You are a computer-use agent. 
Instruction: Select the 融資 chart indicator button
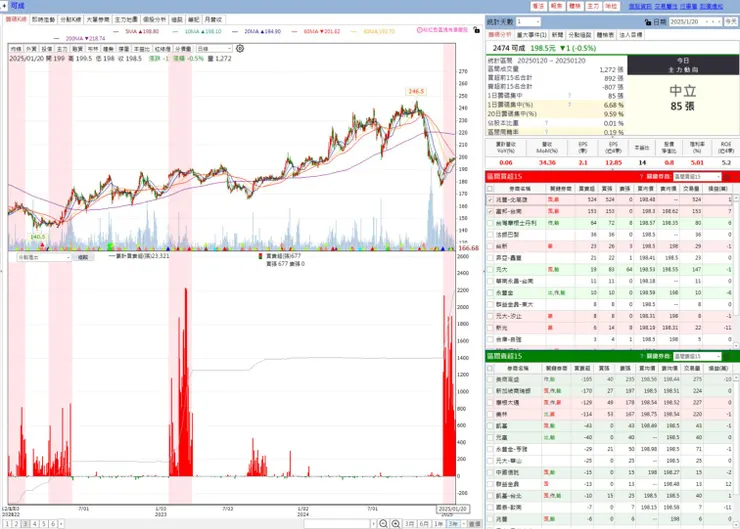pyautogui.click(x=77, y=49)
